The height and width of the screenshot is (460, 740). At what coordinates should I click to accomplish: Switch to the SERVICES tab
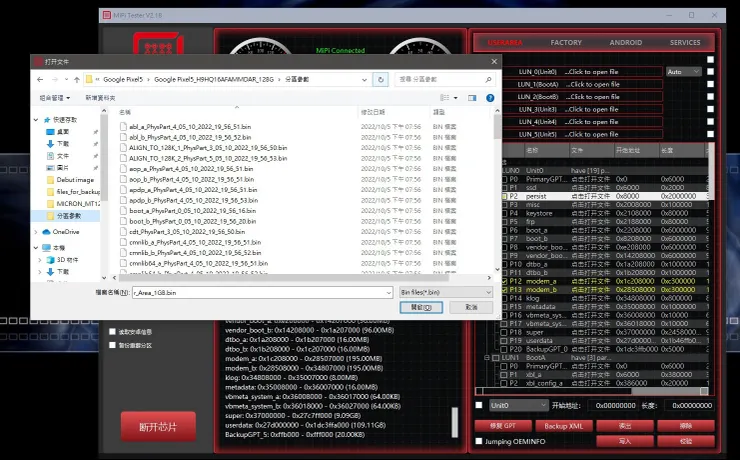685,42
